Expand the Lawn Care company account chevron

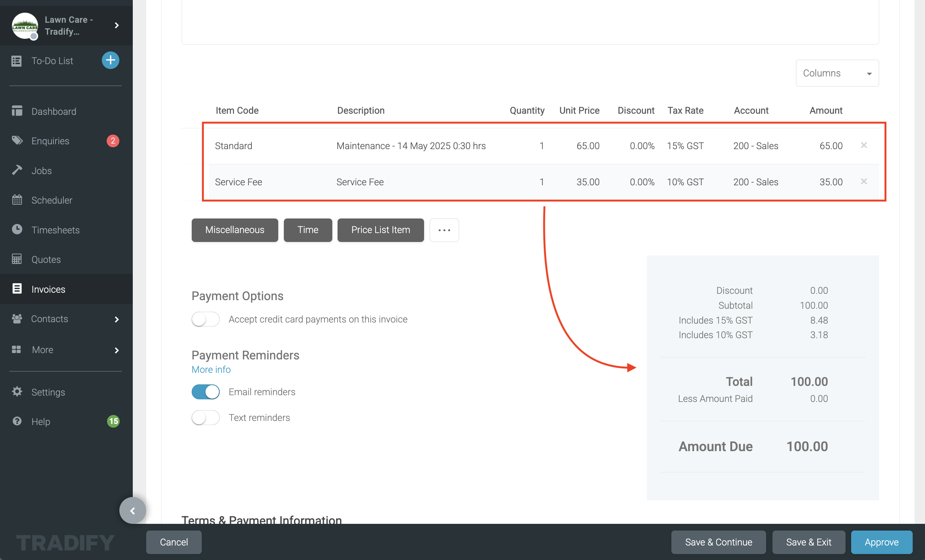pos(117,25)
